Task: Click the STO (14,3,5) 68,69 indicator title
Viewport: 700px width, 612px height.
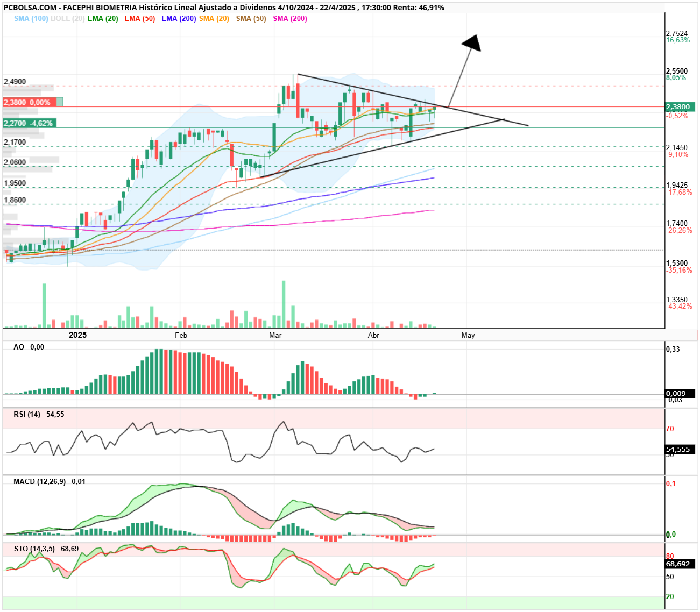Action: (x=46, y=549)
